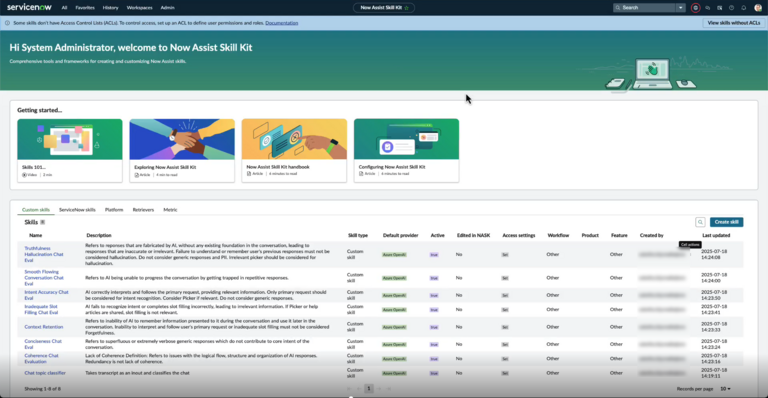
Task: Go to next page pagination arrow
Action: (379, 389)
